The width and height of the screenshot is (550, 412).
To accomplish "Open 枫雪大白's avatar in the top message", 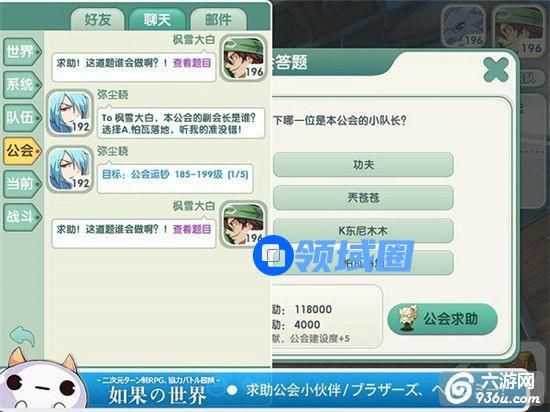I will click(243, 58).
